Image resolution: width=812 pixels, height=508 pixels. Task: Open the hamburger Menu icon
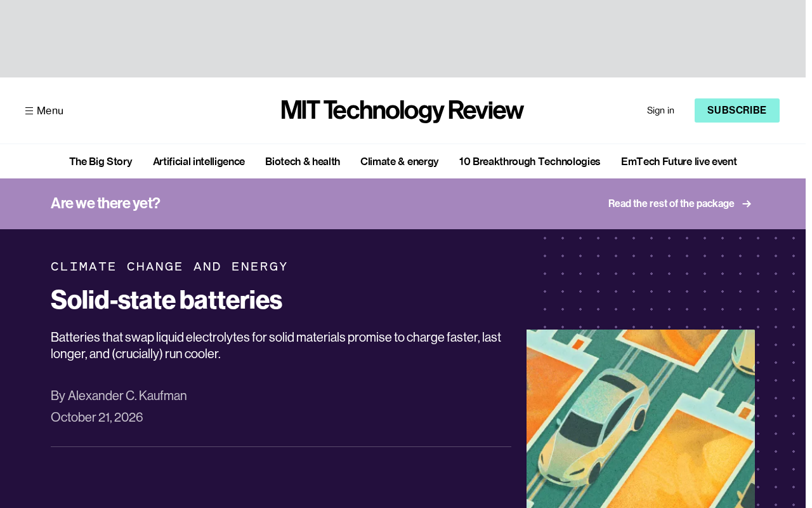[x=29, y=110]
